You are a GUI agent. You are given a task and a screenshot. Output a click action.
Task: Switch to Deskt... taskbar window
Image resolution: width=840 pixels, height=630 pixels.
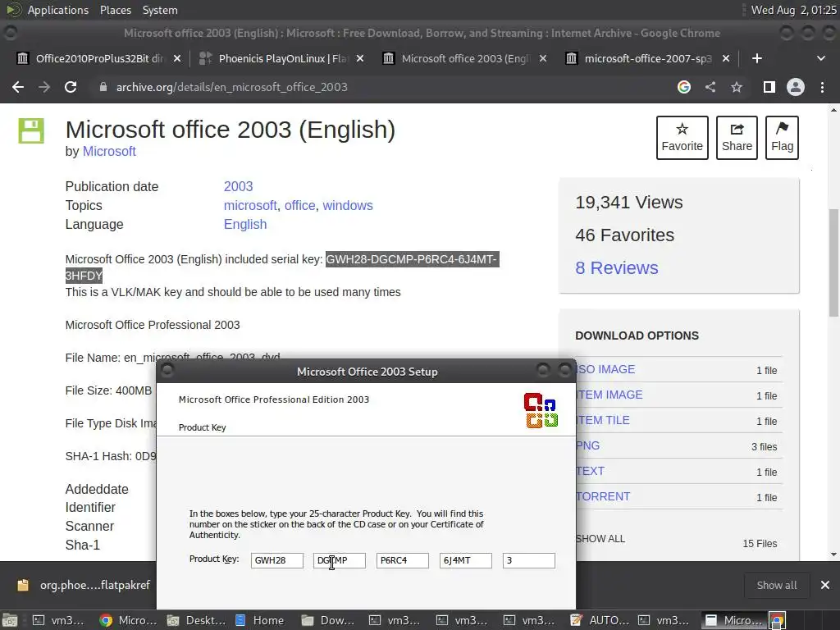click(x=197, y=620)
